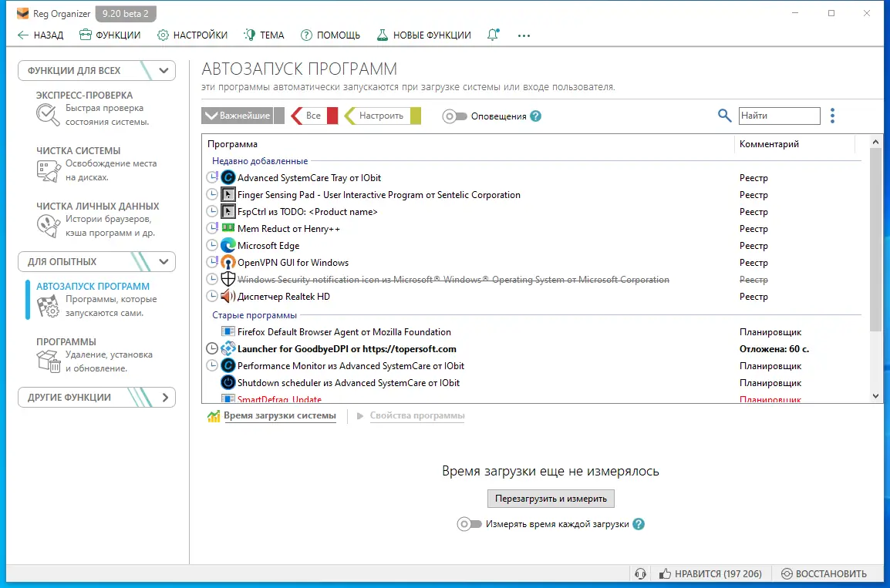The width and height of the screenshot is (890, 588).
Task: Click the program list scrollbar down arrow
Action: tap(875, 396)
